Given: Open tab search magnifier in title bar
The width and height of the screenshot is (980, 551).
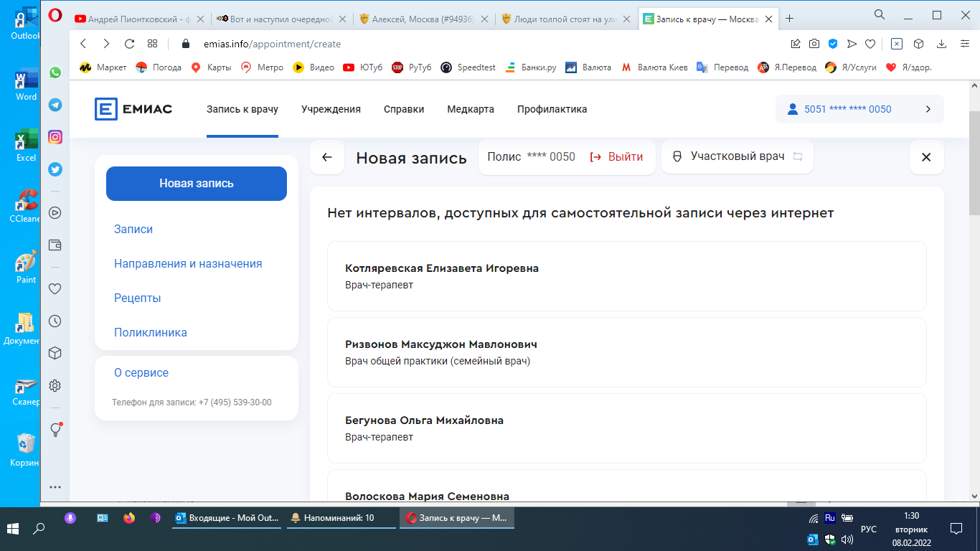Looking at the screenshot, I should point(879,15).
